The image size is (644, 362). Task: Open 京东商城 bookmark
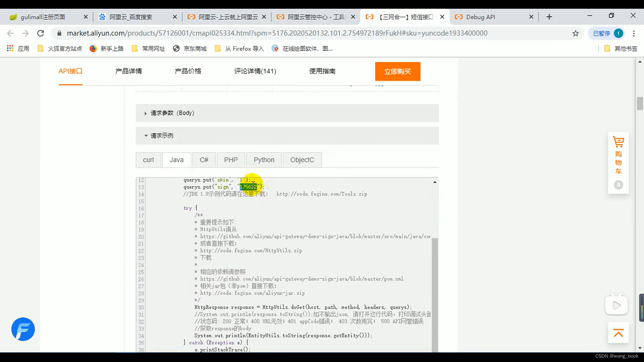point(190,49)
